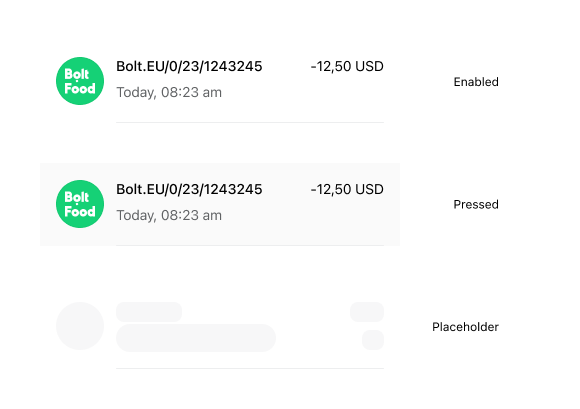
Task: Open the Pressed transaction Bolt.EU/0/23/1243245 title
Action: click(x=189, y=189)
